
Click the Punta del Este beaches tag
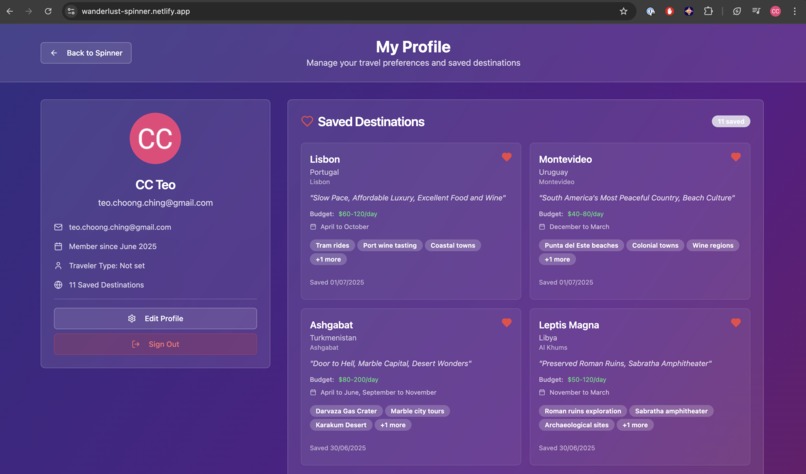581,245
